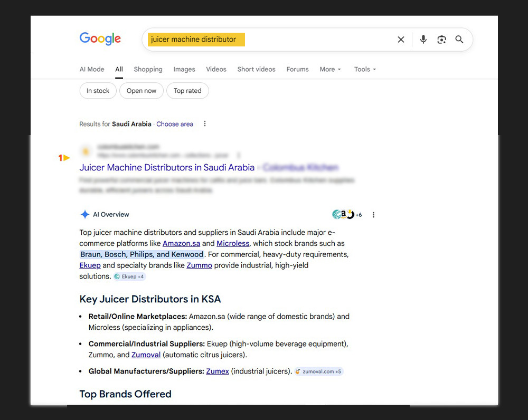Open the Videos tab
Screen dimensions: 528x420
(216, 69)
